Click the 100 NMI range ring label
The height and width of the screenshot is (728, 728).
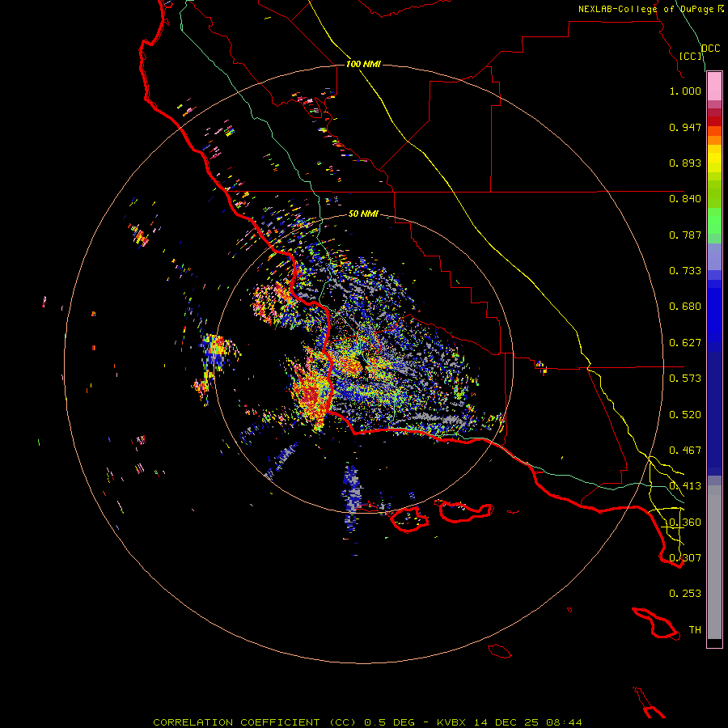pos(363,64)
